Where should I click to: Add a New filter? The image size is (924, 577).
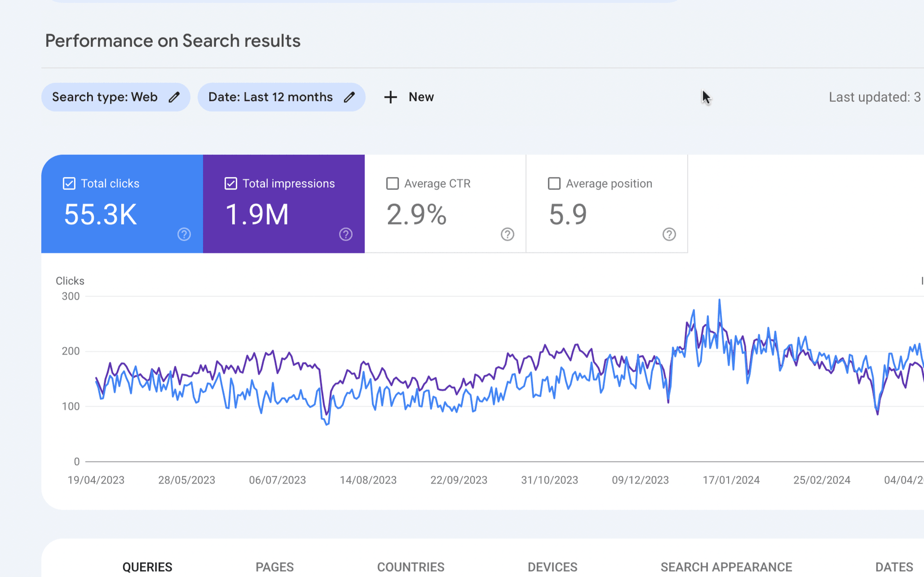click(x=409, y=97)
